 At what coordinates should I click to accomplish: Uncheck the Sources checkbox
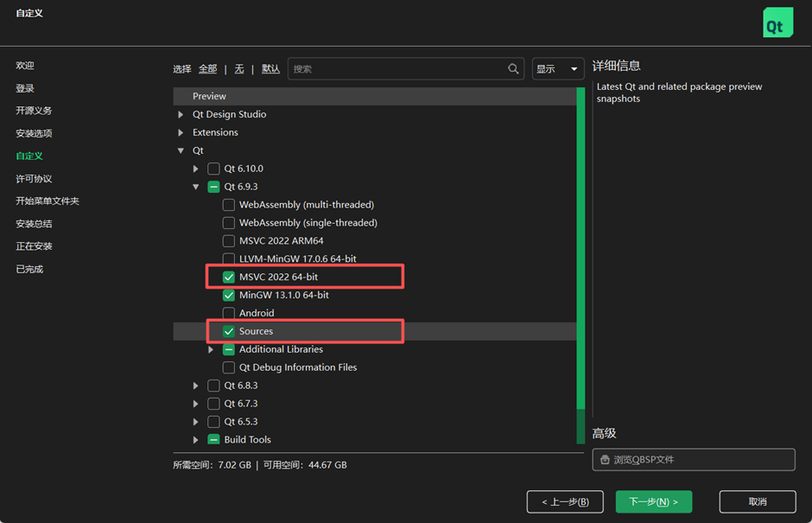(x=228, y=331)
